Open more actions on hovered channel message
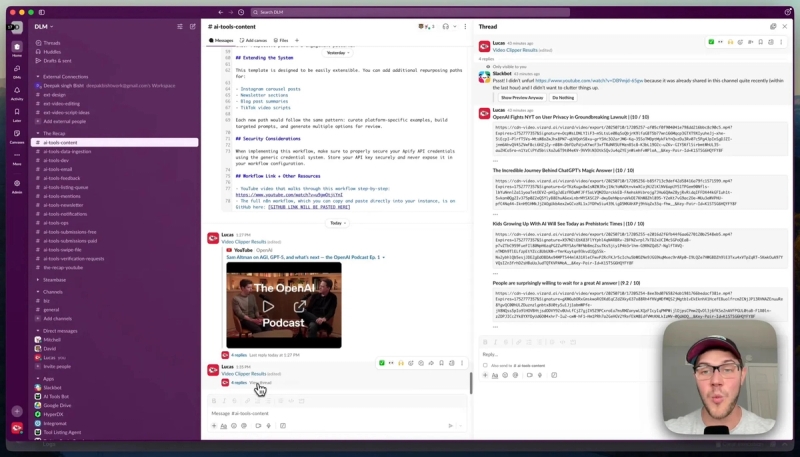Image resolution: width=800 pixels, height=457 pixels. (x=462, y=363)
